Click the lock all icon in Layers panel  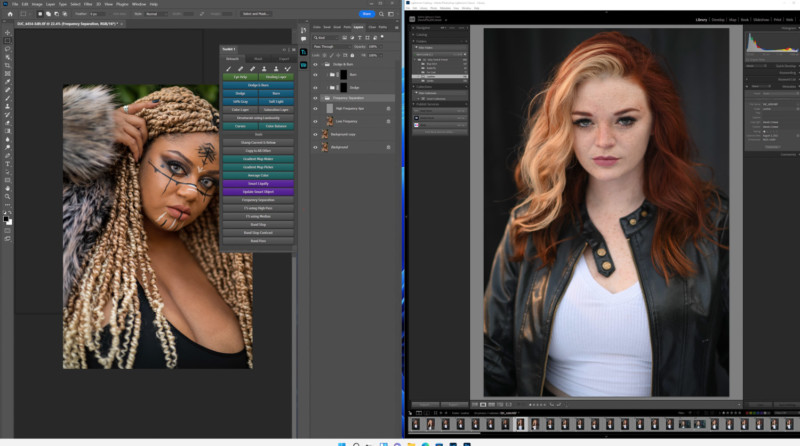[x=352, y=55]
